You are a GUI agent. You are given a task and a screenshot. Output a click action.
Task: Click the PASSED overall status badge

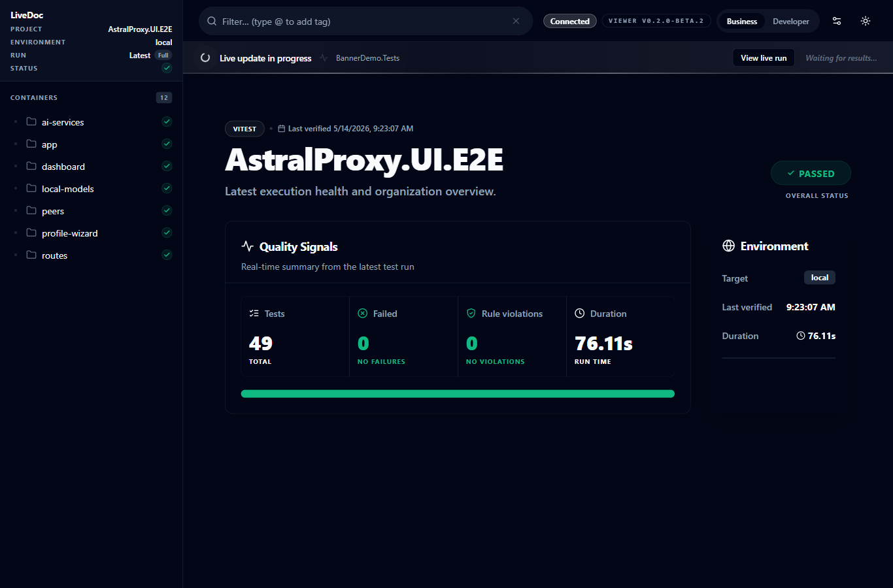coord(811,173)
